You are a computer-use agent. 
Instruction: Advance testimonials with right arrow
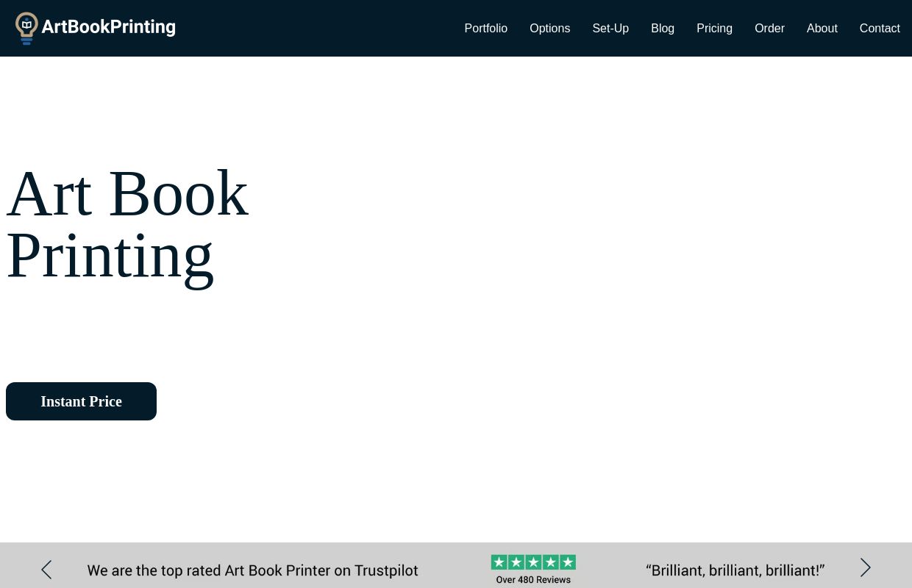[x=866, y=567]
